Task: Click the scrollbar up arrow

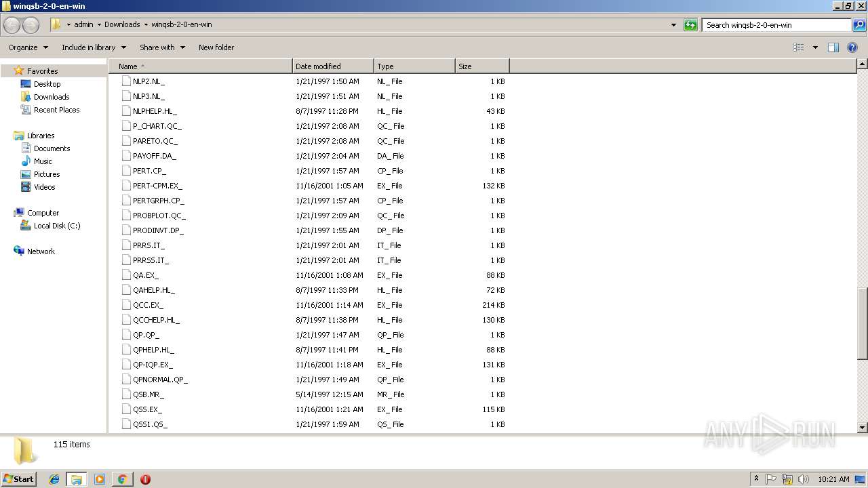Action: click(x=863, y=64)
